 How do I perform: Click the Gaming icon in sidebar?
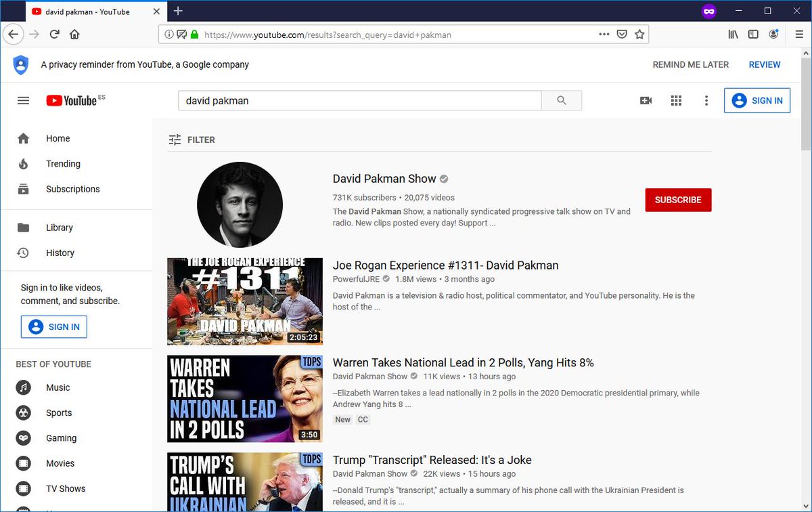(24, 438)
